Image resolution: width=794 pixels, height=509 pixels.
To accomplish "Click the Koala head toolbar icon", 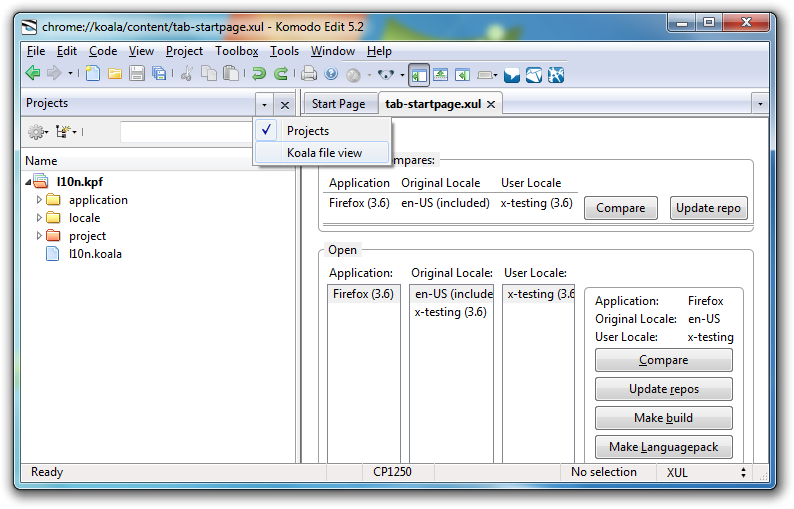I will (386, 75).
